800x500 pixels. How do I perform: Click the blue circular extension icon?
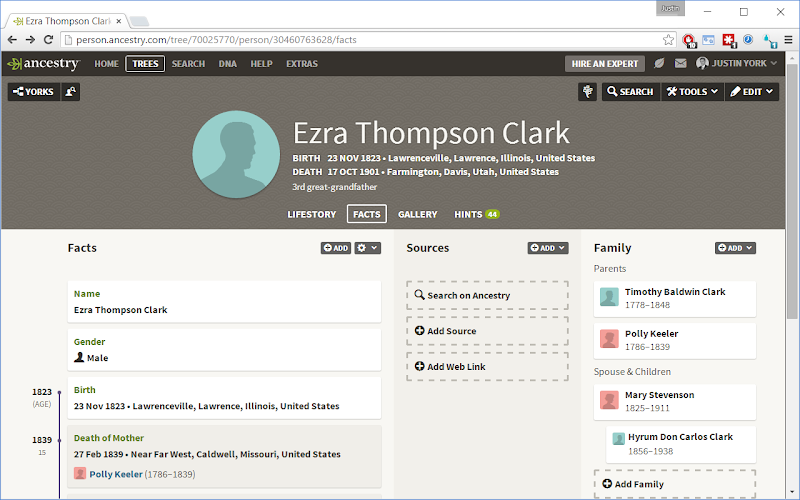tap(748, 39)
